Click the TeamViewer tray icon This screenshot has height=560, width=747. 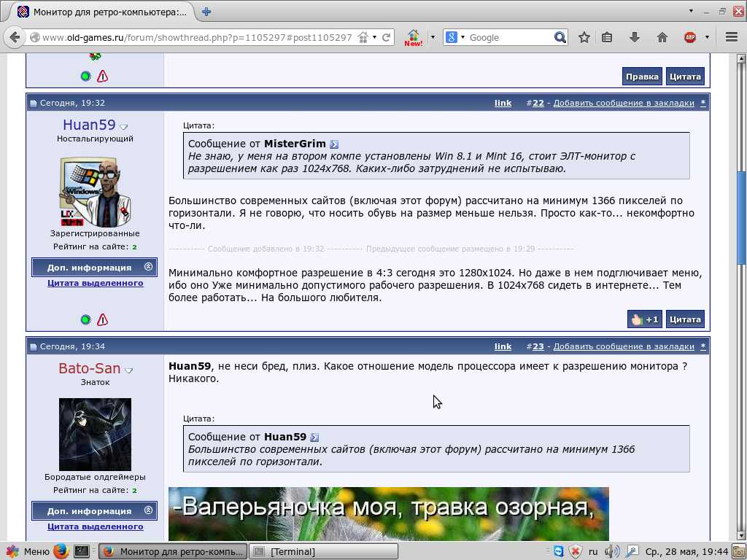click(558, 551)
